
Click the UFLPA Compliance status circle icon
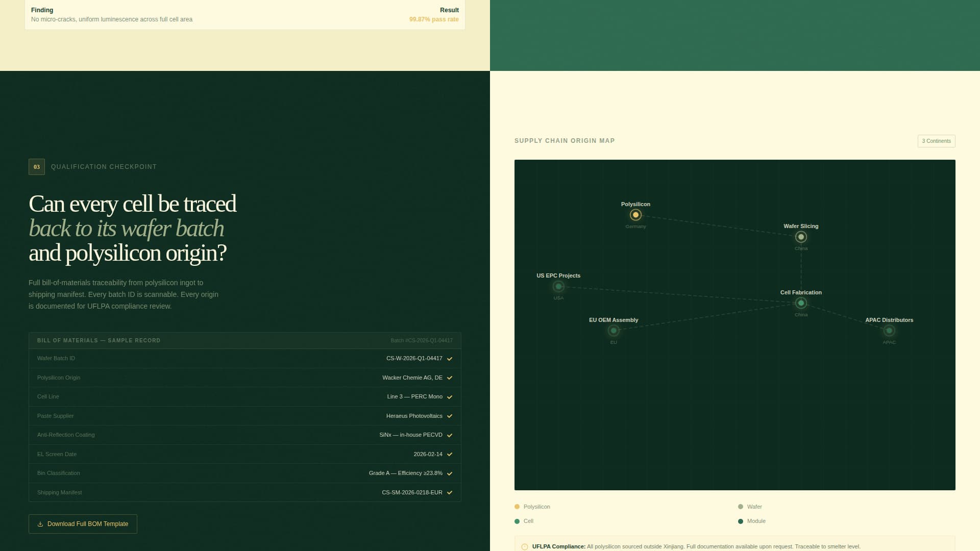pos(524,546)
